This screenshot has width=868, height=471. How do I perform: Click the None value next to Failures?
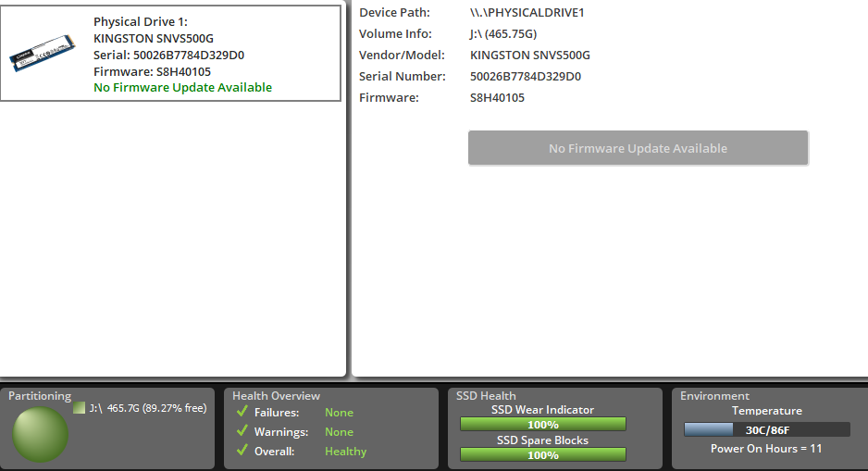[x=339, y=413]
